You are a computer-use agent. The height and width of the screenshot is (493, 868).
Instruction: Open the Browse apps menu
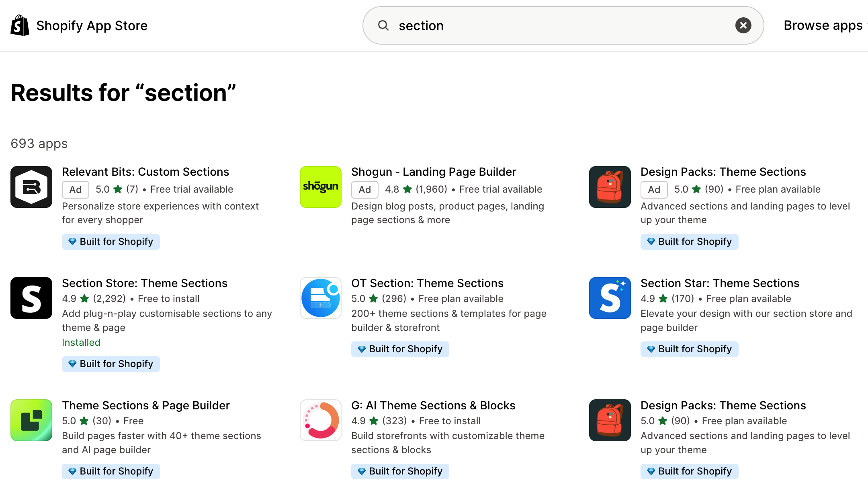tap(823, 25)
